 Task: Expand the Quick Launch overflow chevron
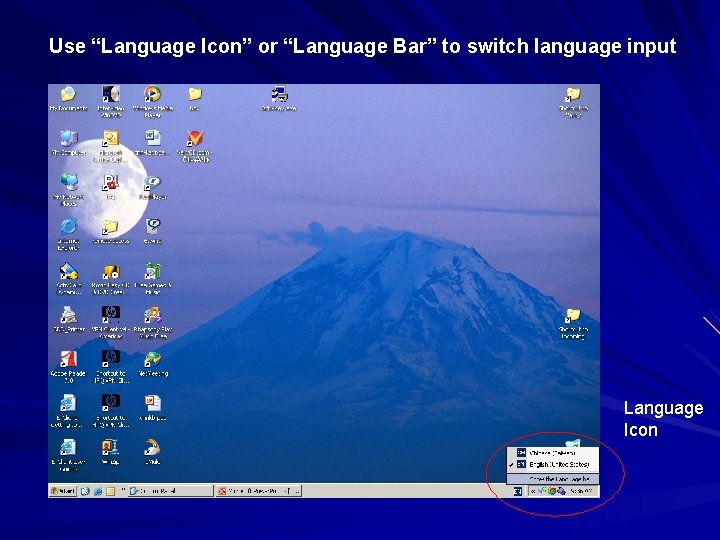click(x=123, y=491)
